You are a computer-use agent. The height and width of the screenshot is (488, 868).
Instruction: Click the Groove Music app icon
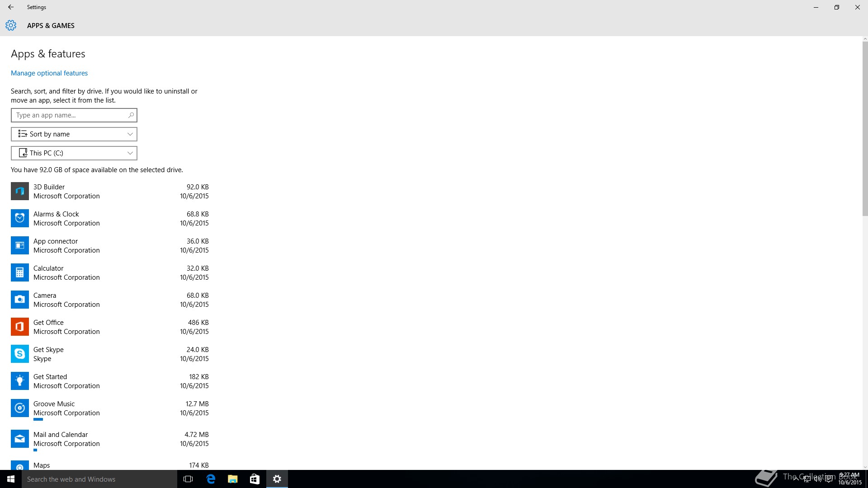pos(20,408)
